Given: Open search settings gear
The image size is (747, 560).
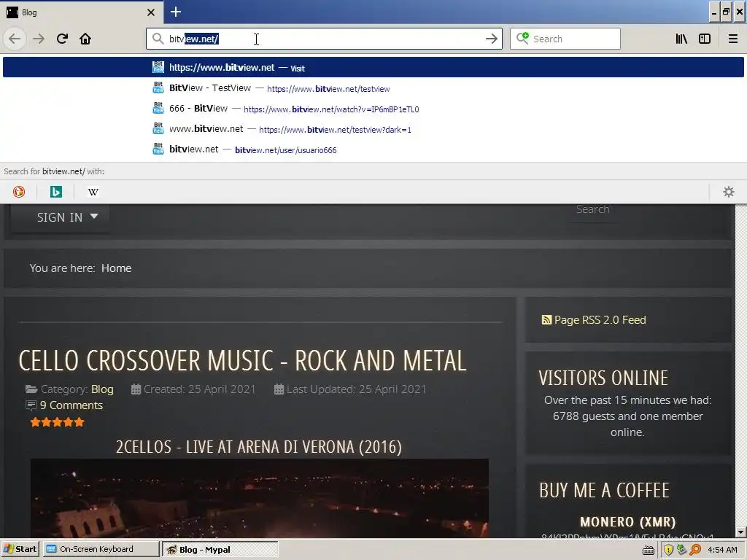Looking at the screenshot, I should point(729,192).
